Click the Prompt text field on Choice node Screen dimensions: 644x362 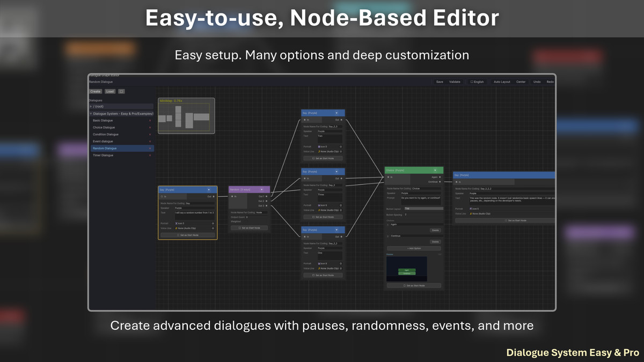click(x=421, y=200)
